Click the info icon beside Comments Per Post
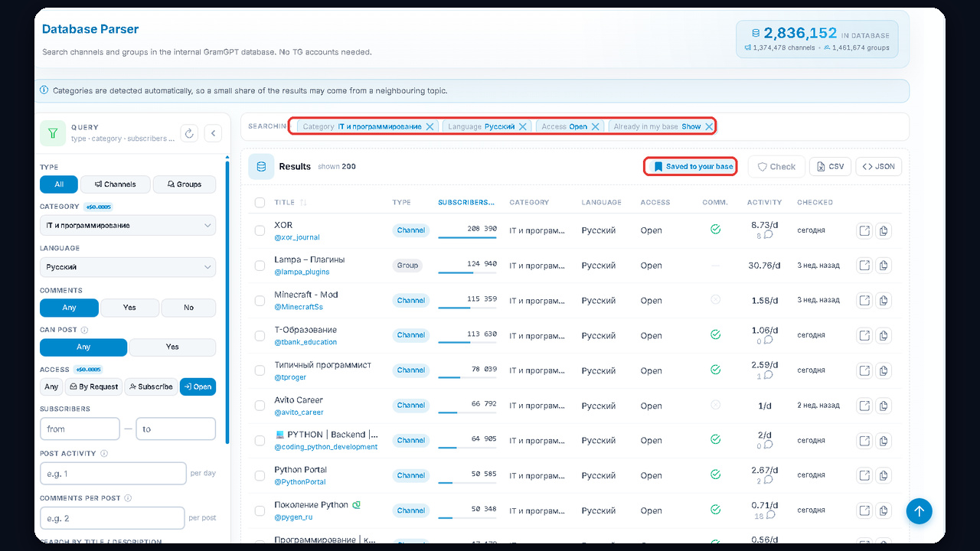The height and width of the screenshot is (551, 980). [x=128, y=498]
